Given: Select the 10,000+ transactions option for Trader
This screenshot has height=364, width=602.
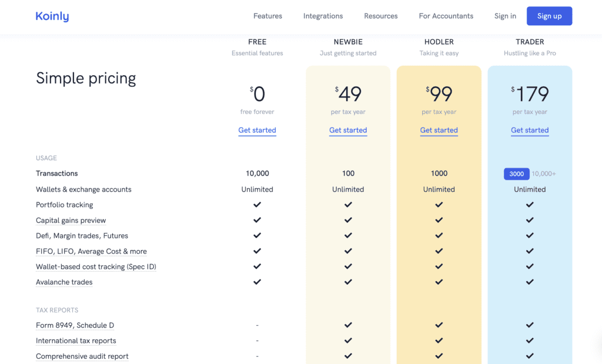Looking at the screenshot, I should (x=544, y=174).
